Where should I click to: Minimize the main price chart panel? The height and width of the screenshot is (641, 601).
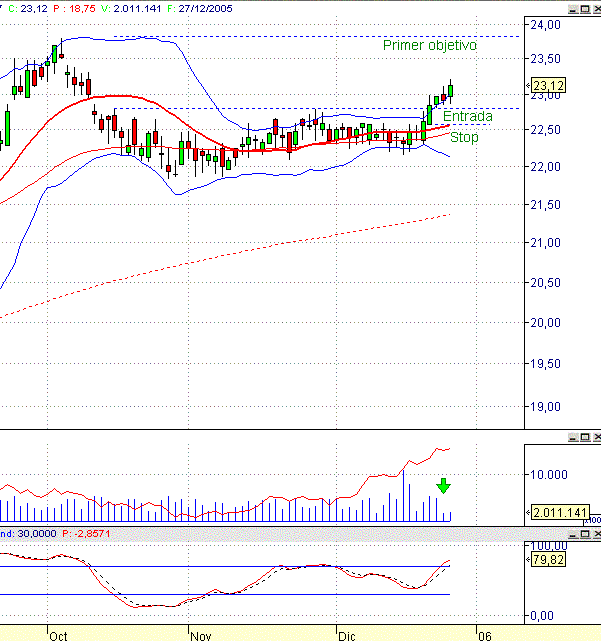(573, 9)
